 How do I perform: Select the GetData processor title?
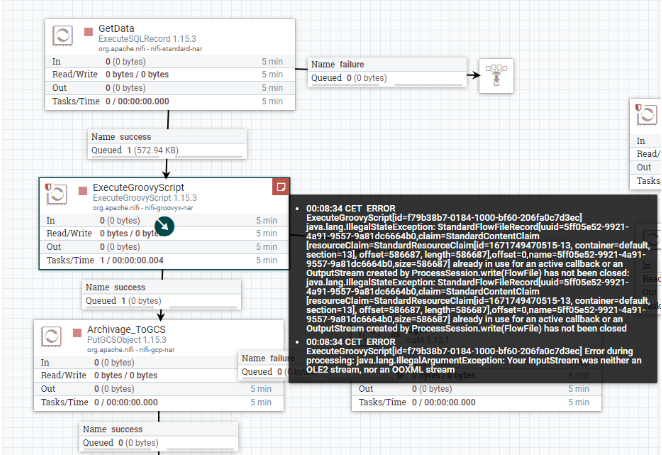[116, 29]
